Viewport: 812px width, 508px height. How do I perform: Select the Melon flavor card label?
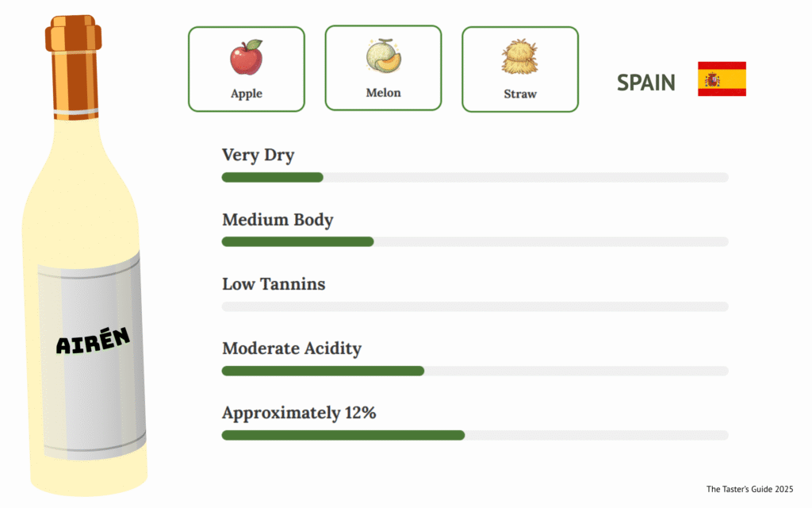pyautogui.click(x=383, y=93)
